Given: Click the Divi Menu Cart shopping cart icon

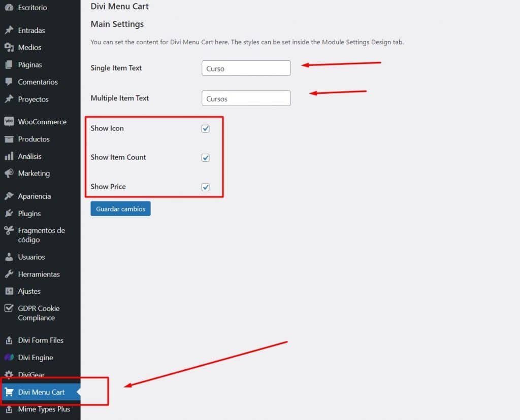Looking at the screenshot, I should pyautogui.click(x=9, y=392).
